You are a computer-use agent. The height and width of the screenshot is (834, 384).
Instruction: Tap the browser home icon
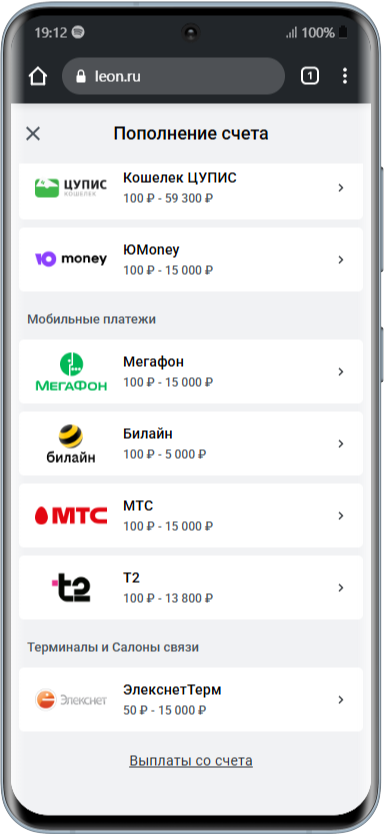tap(38, 76)
